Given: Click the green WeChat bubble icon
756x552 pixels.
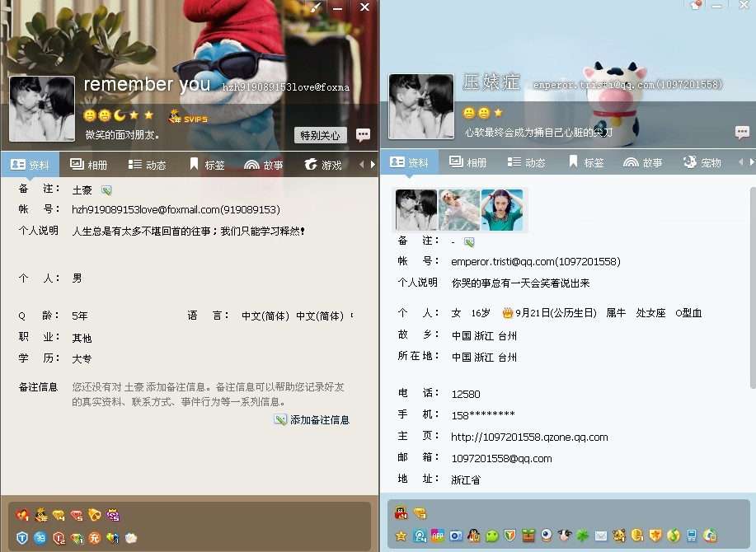Looking at the screenshot, I should [x=492, y=536].
